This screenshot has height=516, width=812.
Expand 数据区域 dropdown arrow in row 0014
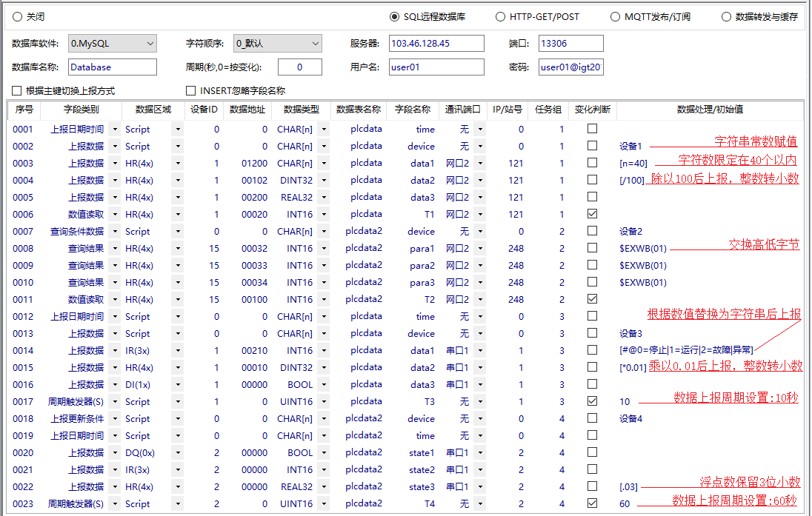coord(178,350)
